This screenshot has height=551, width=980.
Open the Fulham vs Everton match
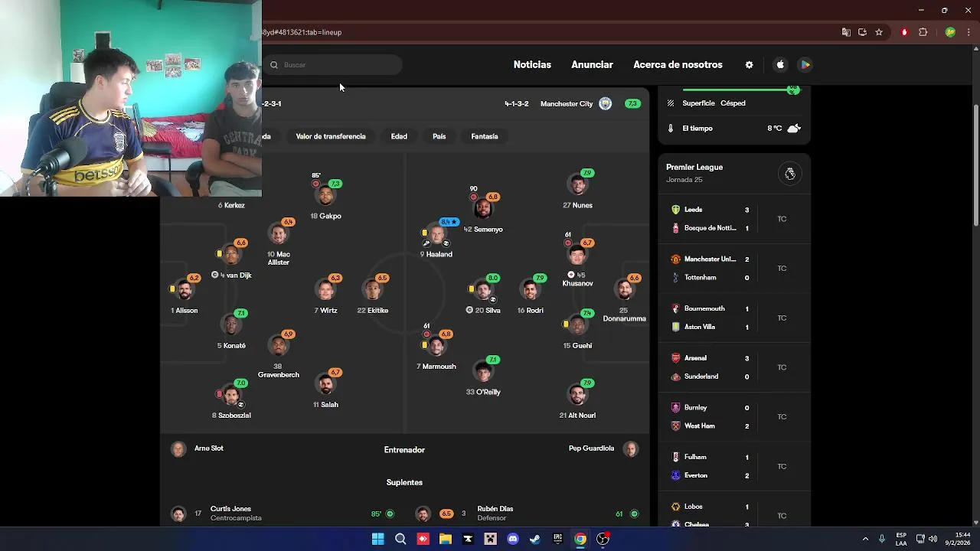[x=733, y=466]
